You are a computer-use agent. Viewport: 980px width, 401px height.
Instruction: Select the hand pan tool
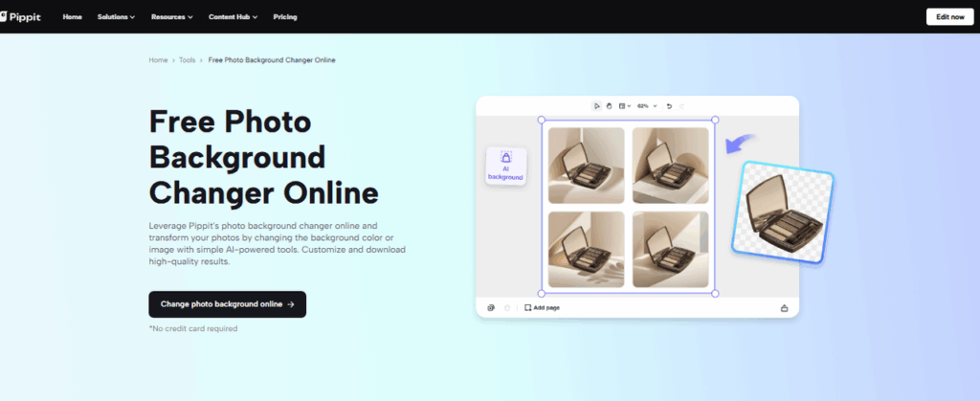click(x=609, y=105)
